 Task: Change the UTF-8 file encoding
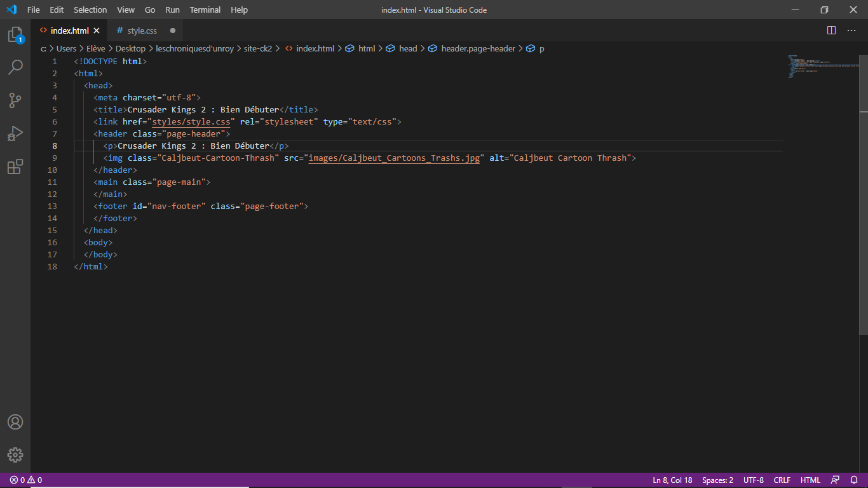click(x=754, y=480)
